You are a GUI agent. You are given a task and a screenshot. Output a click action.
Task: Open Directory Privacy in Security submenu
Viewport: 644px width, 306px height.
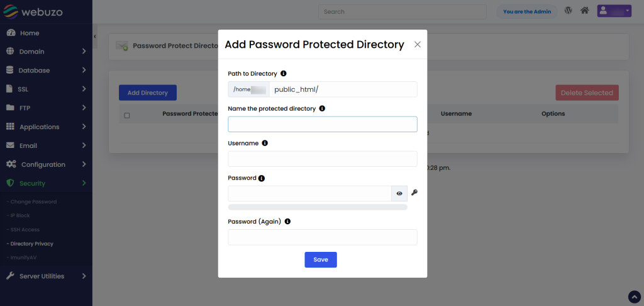[x=31, y=244]
